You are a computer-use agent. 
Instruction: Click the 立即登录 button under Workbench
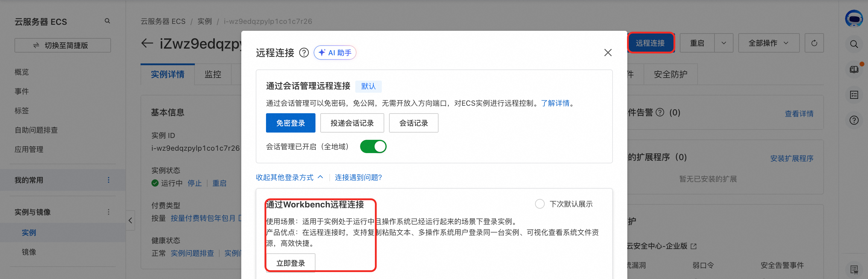click(290, 263)
